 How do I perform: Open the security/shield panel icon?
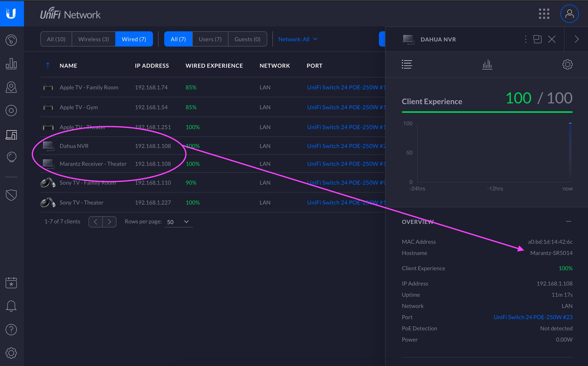pos(11,194)
